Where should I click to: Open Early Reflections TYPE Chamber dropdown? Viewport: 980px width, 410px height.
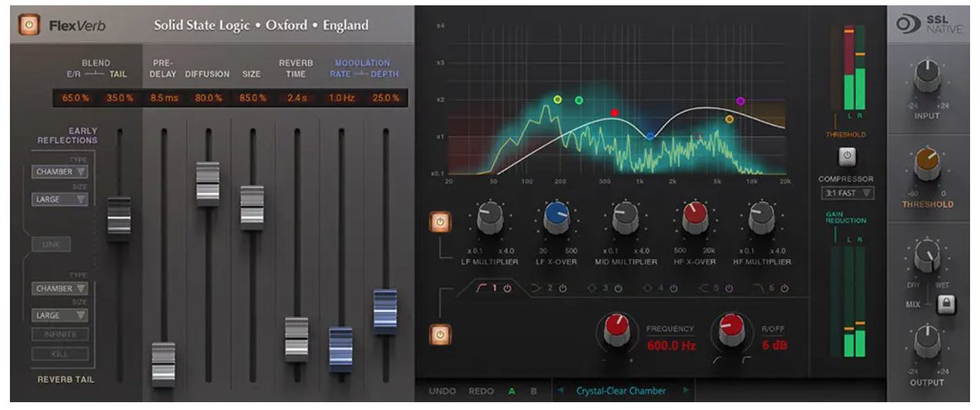pyautogui.click(x=60, y=172)
